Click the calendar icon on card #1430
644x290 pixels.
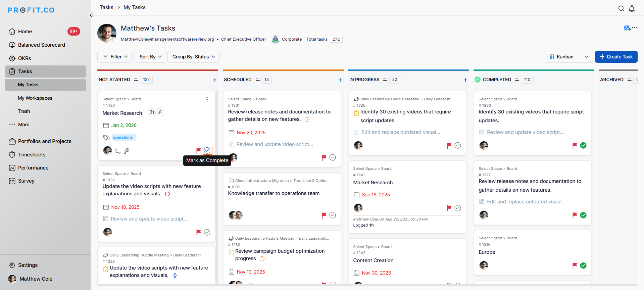(106, 125)
